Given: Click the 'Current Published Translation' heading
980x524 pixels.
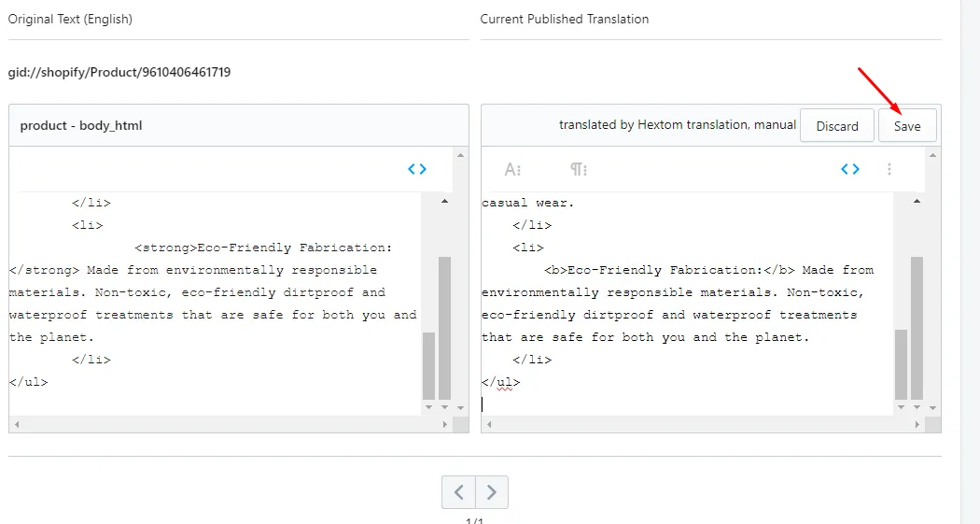Looking at the screenshot, I should 565,19.
